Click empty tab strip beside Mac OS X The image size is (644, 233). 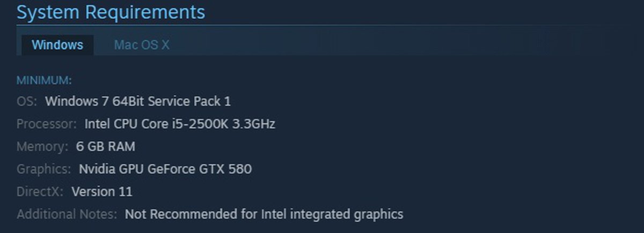(x=408, y=45)
